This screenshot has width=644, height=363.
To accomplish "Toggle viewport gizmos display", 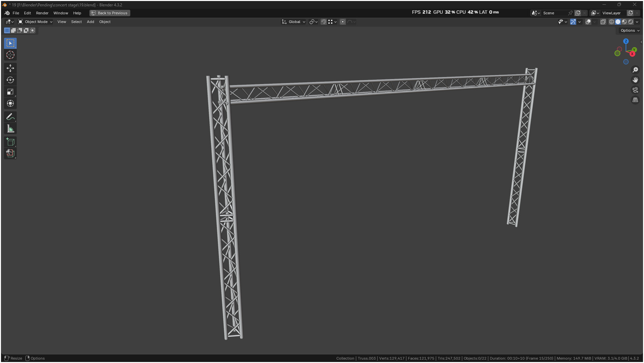I will point(573,22).
